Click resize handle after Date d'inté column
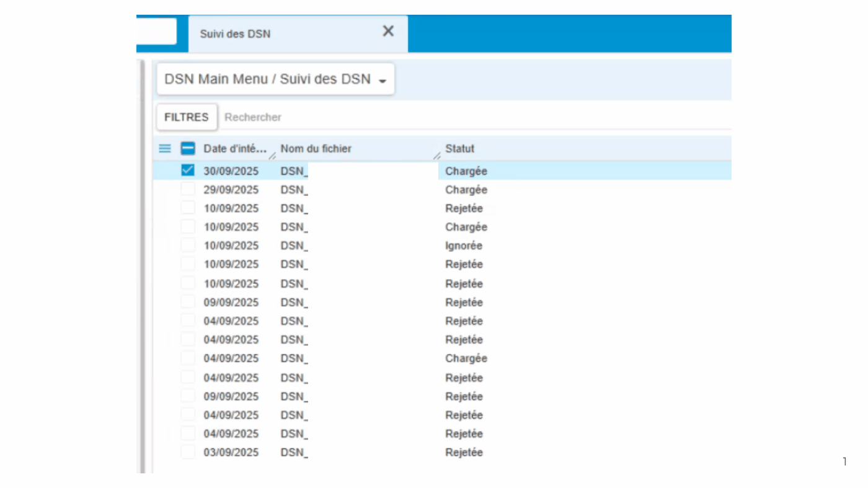Image resolution: width=868 pixels, height=488 pixels. (x=272, y=156)
